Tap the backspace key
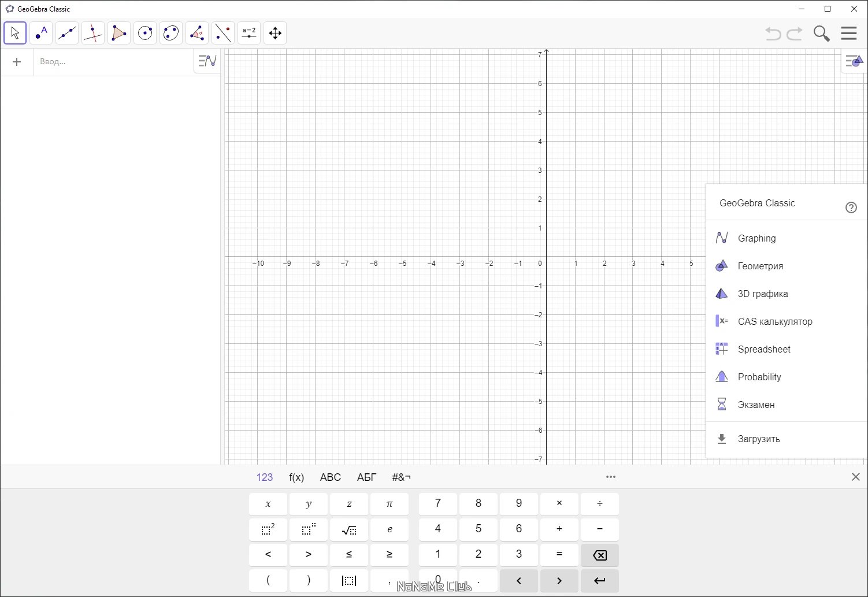 click(x=600, y=555)
